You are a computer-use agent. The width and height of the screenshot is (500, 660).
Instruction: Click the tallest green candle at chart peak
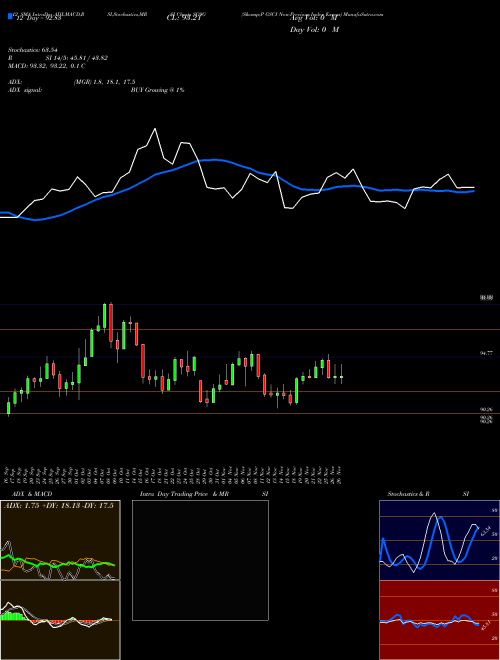click(x=104, y=315)
